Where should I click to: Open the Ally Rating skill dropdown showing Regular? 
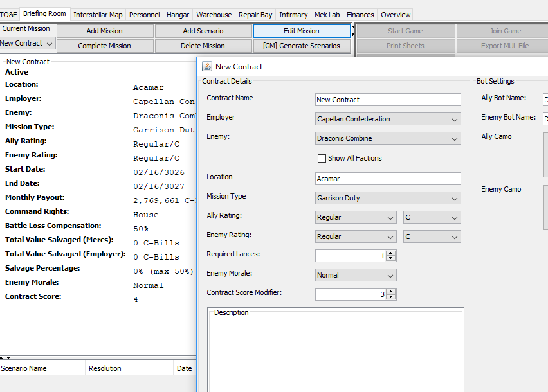(x=356, y=217)
